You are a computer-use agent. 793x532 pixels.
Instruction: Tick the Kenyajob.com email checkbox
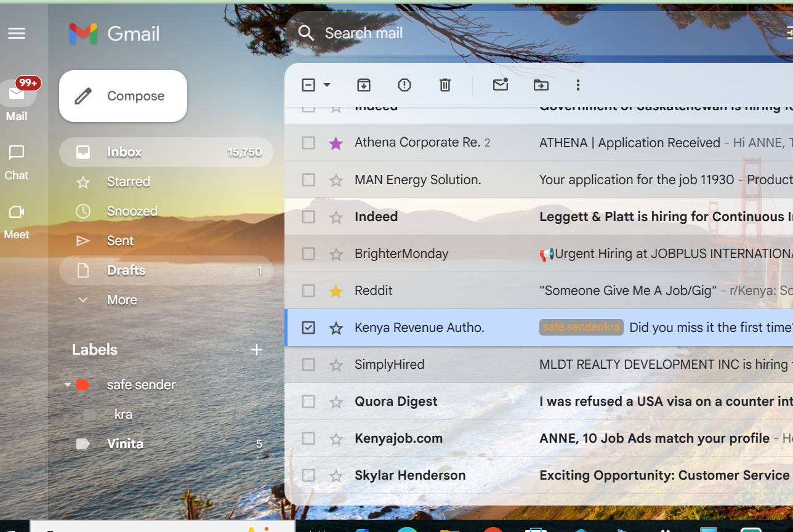[x=308, y=438]
